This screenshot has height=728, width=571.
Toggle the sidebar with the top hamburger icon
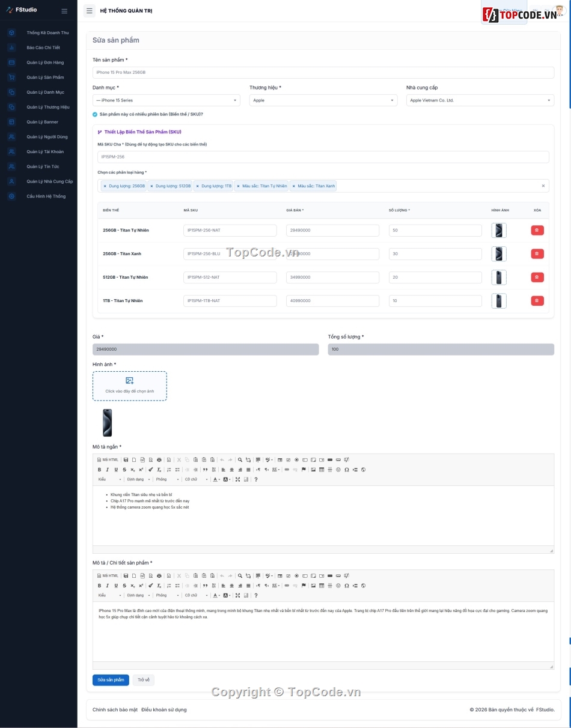[x=90, y=10]
